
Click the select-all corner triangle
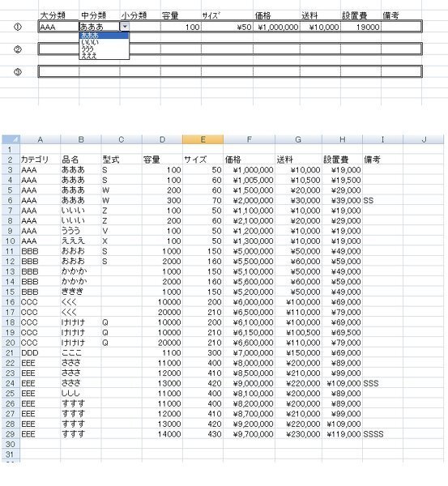tap(11, 140)
